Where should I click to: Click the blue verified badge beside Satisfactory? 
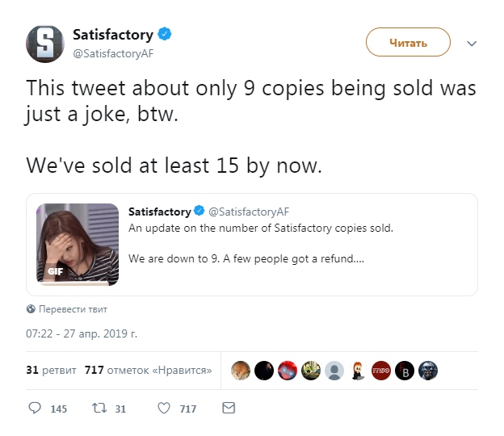tap(165, 35)
